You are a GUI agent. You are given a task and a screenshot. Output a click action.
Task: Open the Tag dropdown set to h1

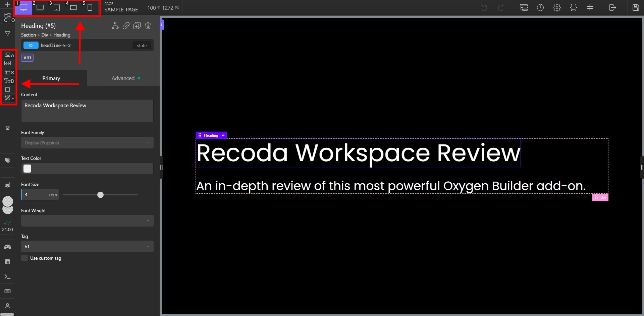click(87, 246)
